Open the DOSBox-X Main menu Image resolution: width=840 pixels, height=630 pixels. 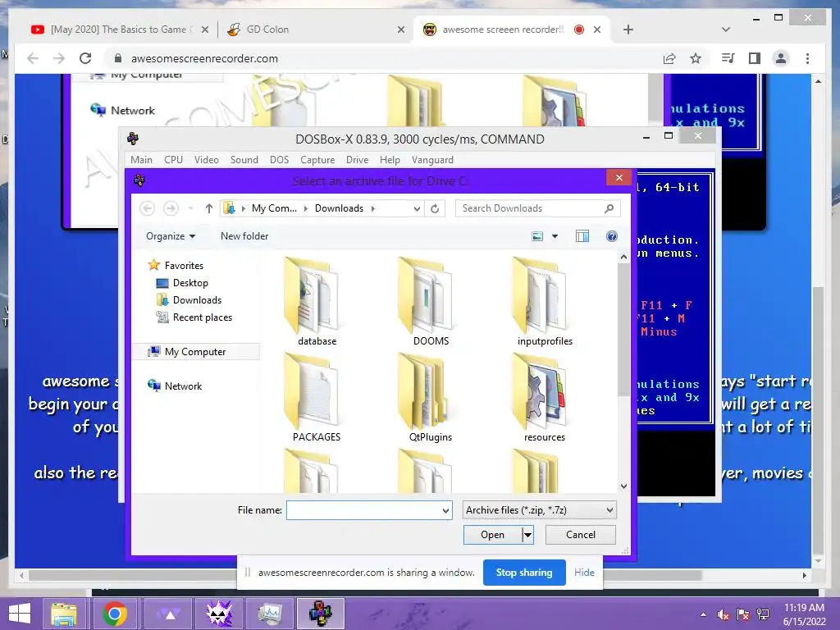tap(141, 160)
